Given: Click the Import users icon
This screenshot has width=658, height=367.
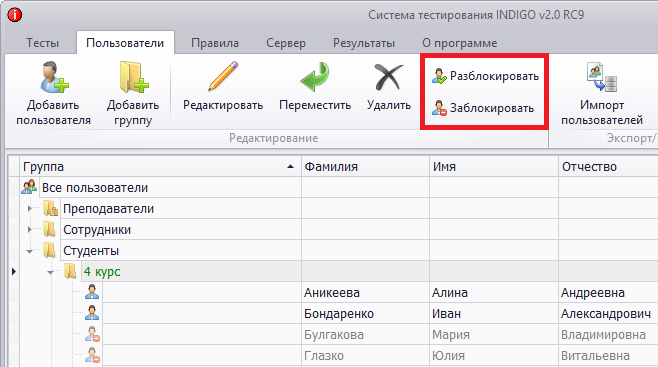Looking at the screenshot, I should point(602,77).
